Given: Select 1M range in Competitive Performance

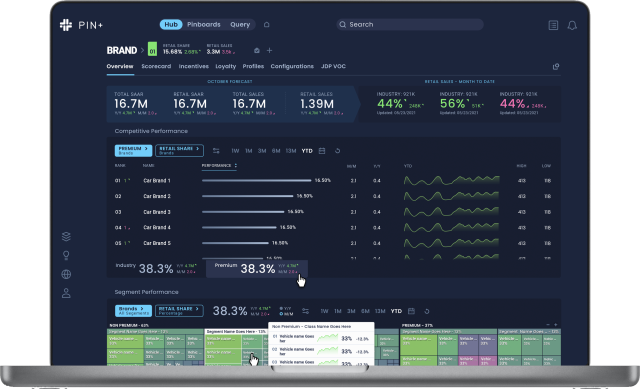Looking at the screenshot, I should coord(249,151).
